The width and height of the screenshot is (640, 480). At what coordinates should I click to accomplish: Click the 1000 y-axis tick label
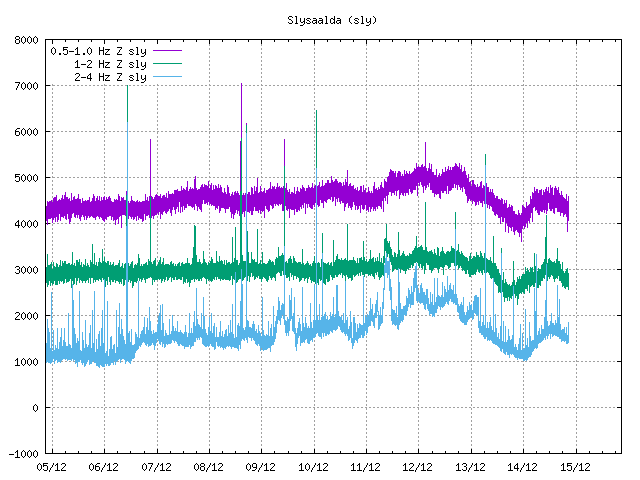[x=27, y=362]
